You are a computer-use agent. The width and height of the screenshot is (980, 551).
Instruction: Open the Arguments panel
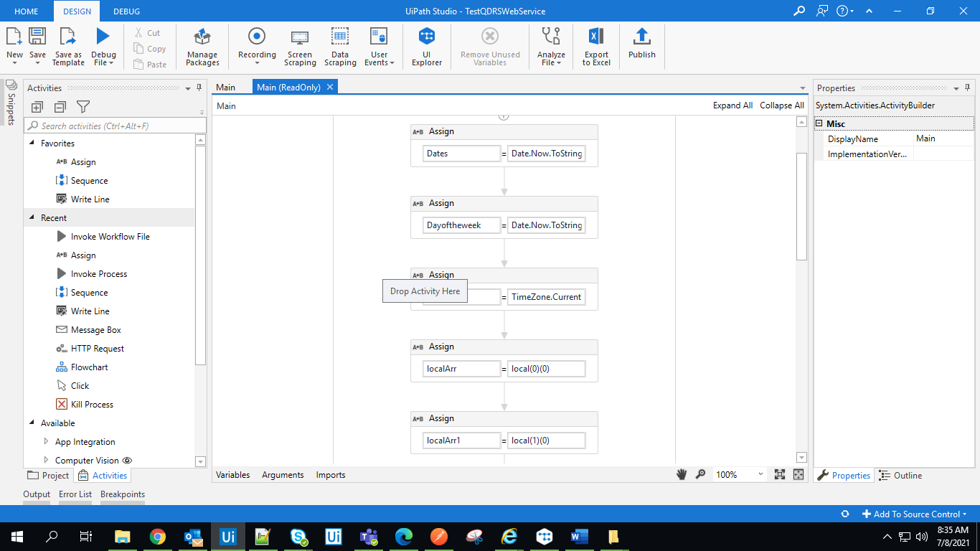point(283,475)
